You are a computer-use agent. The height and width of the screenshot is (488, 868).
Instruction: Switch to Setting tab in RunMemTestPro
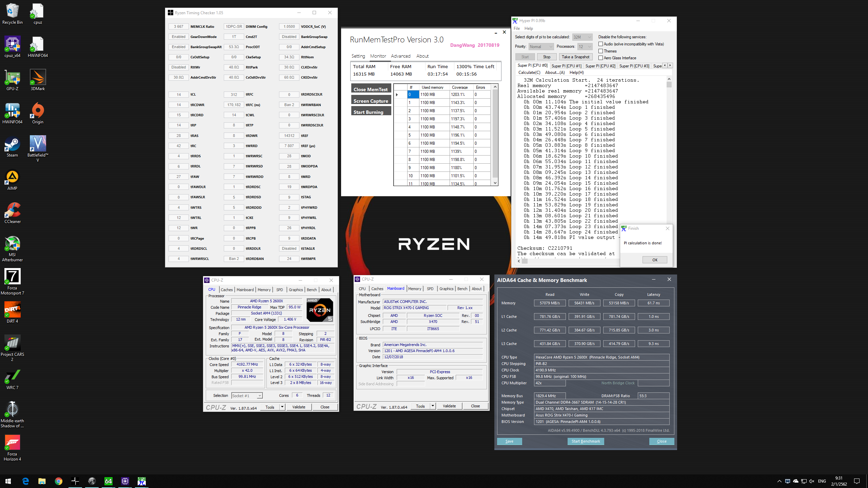[358, 56]
